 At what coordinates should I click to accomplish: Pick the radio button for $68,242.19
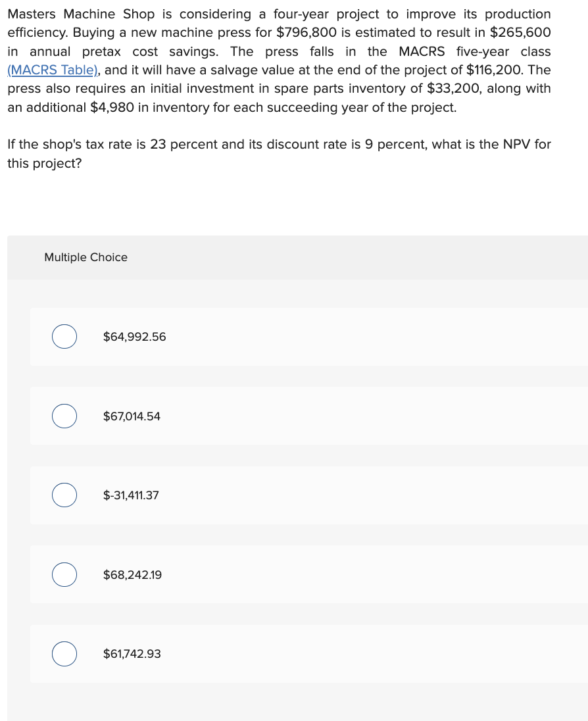(x=64, y=575)
